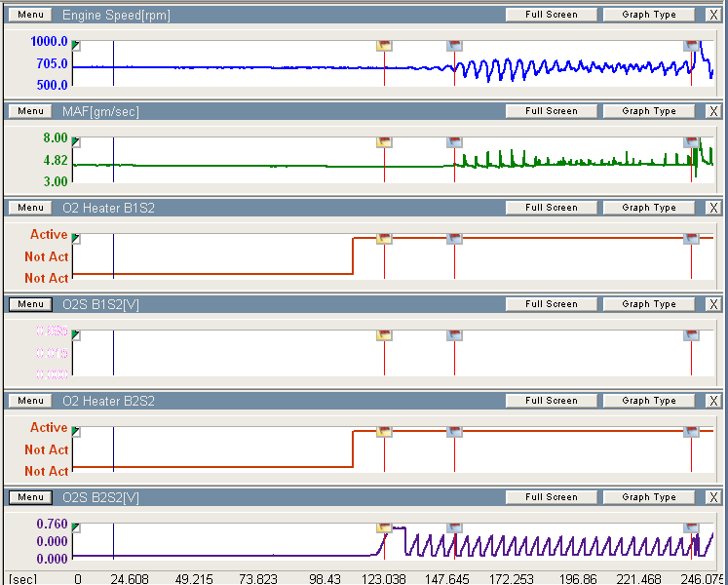
Task: Click green corner triangle on O2S B1S2 graph
Action: pyautogui.click(x=76, y=335)
